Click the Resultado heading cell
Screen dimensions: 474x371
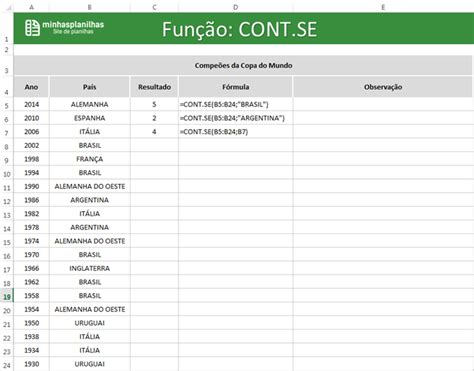pos(154,87)
